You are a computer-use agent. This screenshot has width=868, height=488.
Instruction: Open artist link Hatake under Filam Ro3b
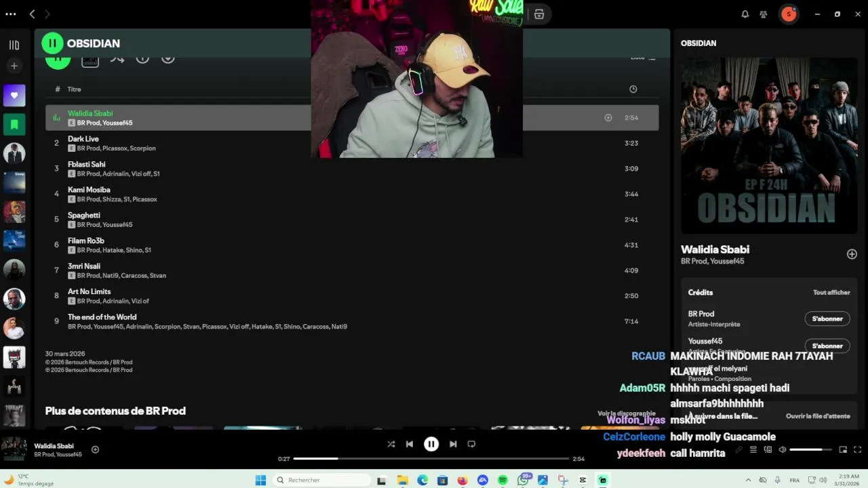(112, 251)
